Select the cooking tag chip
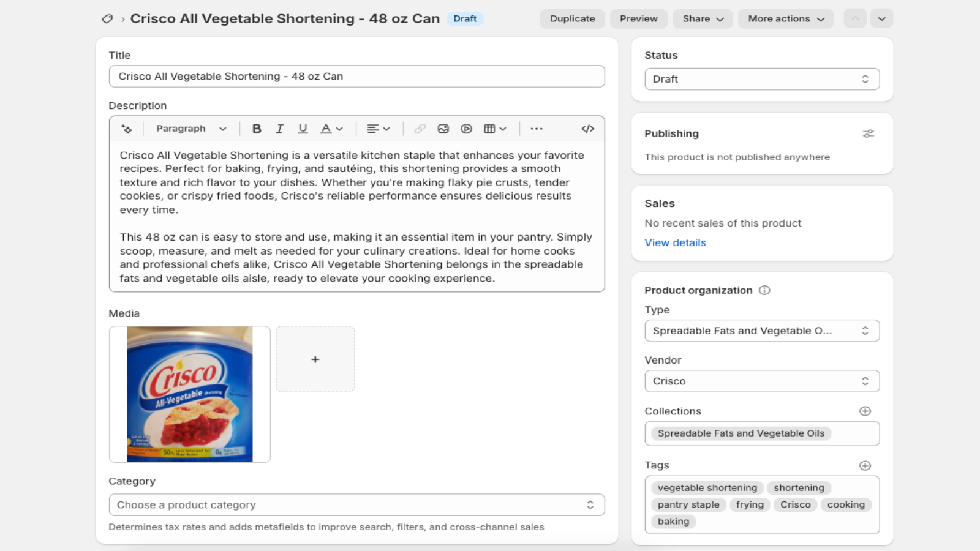This screenshot has height=551, width=980. click(846, 504)
